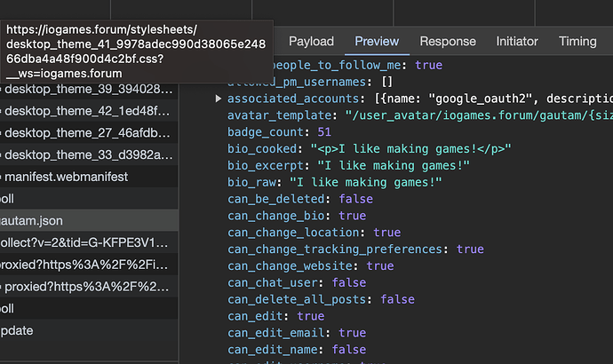Image resolution: width=613 pixels, height=364 pixels.
Task: Click the bio_excerpt property
Action: (348, 166)
